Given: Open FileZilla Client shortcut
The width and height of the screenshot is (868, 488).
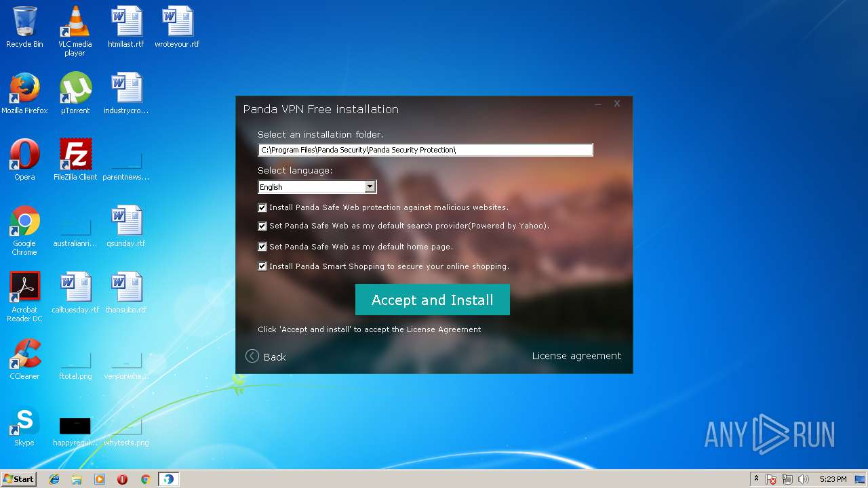Looking at the screenshot, I should coord(75,160).
